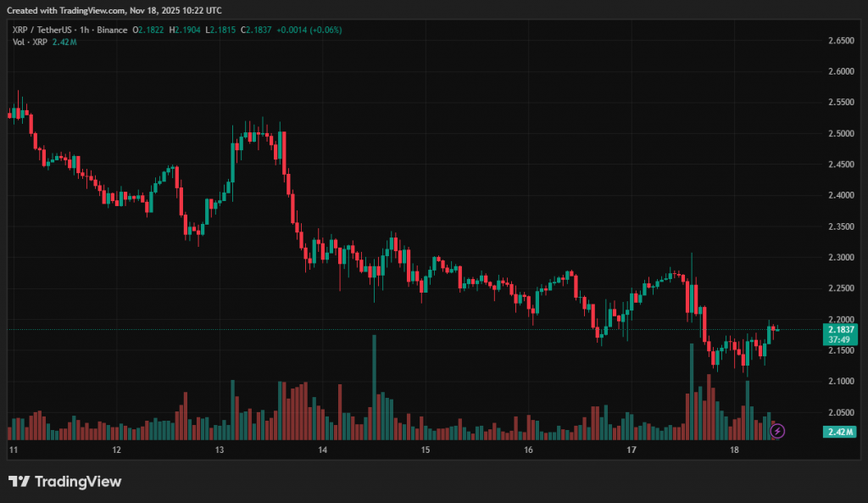Screen dimensions: 868x503
Task: Click the 2.3000 price axis label
Action: coord(841,258)
